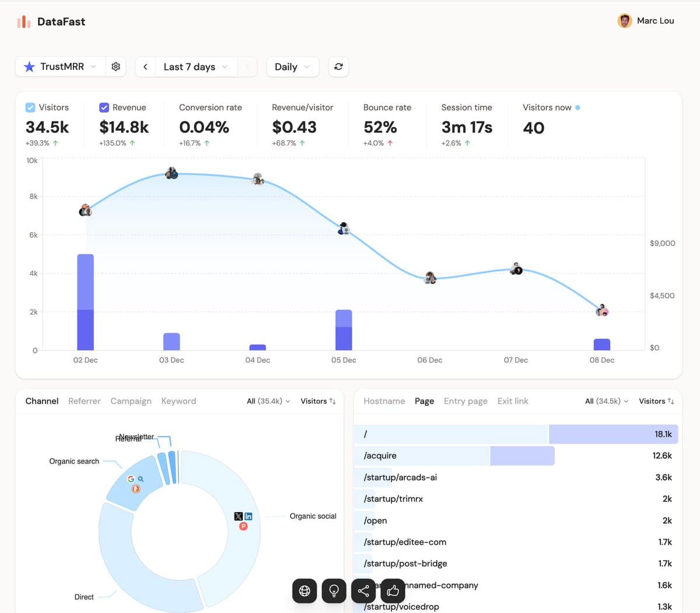Open the Last 7 days range dropdown
The height and width of the screenshot is (613, 700).
(x=195, y=66)
